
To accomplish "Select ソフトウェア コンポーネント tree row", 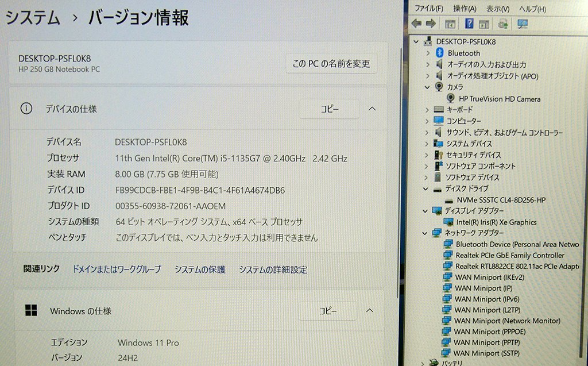I will [475, 166].
